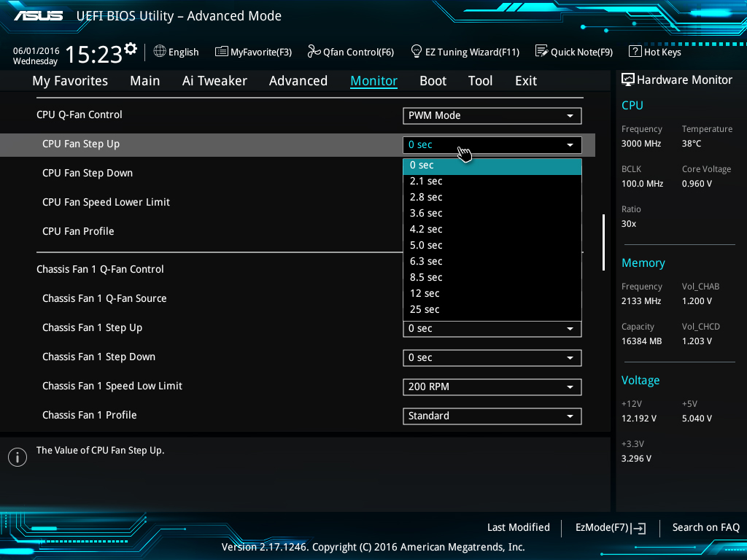
Task: Switch to the Main tab
Action: (x=145, y=81)
